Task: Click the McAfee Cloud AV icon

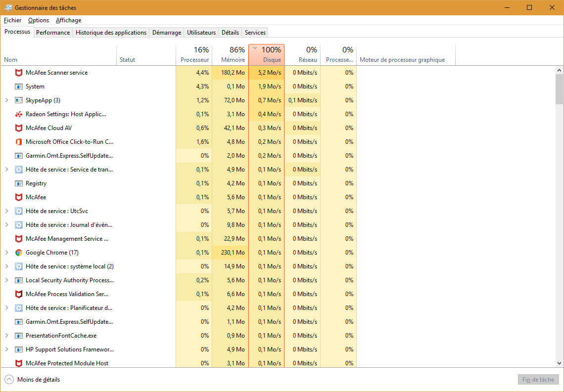Action: click(x=19, y=128)
